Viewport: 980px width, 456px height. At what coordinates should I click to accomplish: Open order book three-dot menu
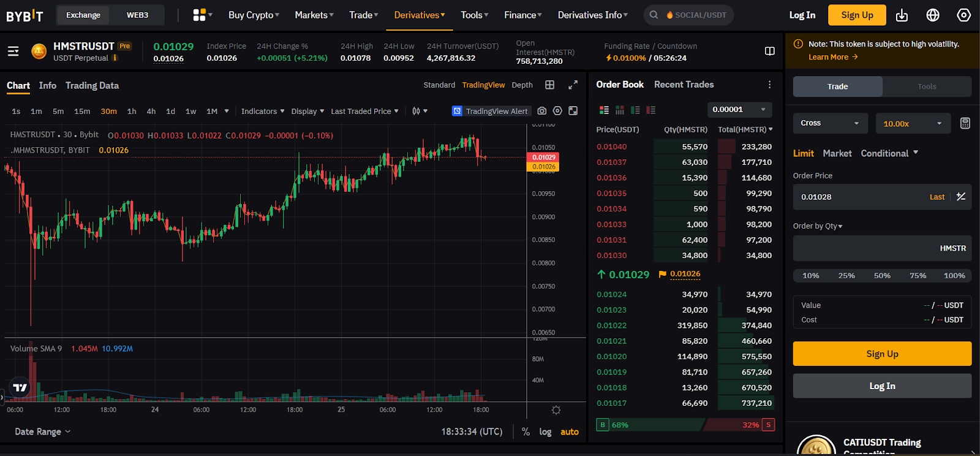769,85
